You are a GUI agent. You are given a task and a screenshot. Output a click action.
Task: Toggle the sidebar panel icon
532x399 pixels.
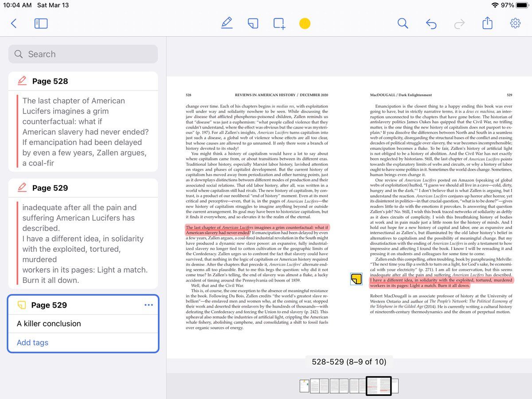(41, 23)
